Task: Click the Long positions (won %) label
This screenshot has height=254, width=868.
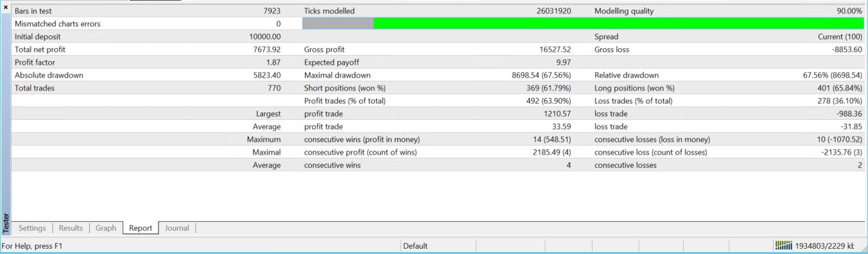Action: [634, 88]
